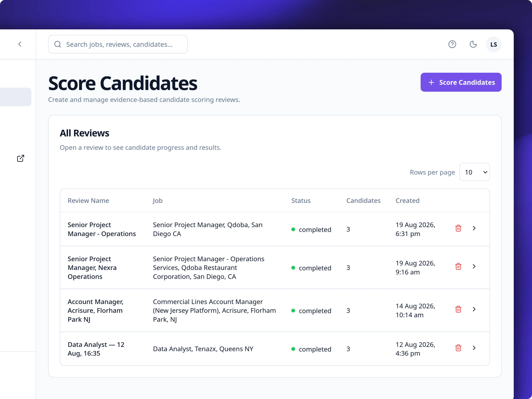Click the Job column header
The image size is (532, 399).
[158, 201]
